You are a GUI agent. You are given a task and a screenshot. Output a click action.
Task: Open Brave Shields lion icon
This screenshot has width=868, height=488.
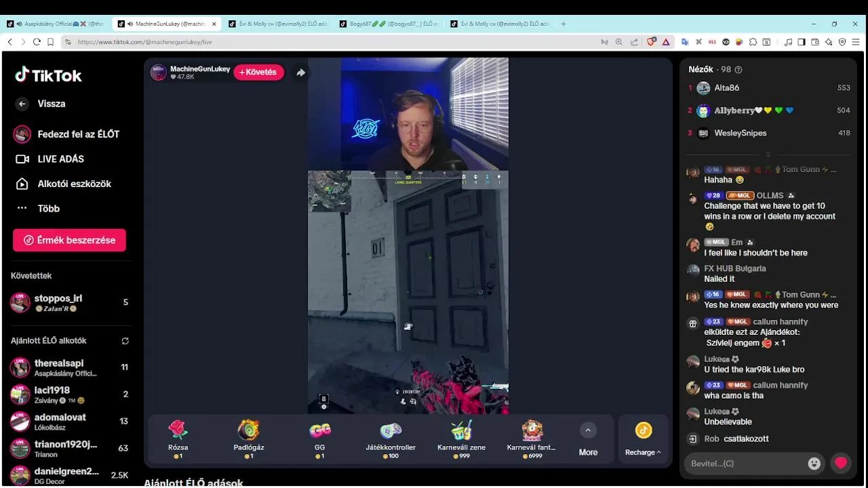(x=652, y=42)
